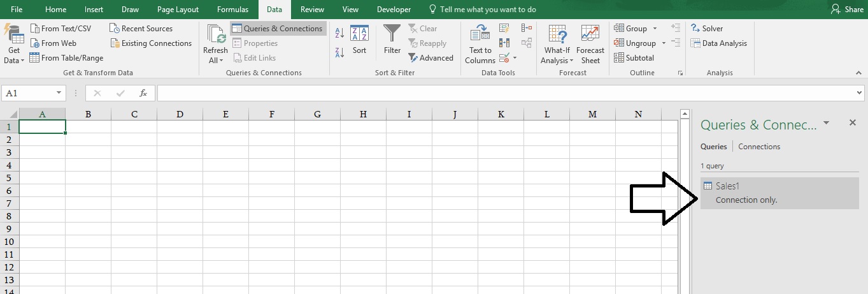Click the vertical scrollbar up arrow
The height and width of the screenshot is (294, 868).
(x=685, y=115)
